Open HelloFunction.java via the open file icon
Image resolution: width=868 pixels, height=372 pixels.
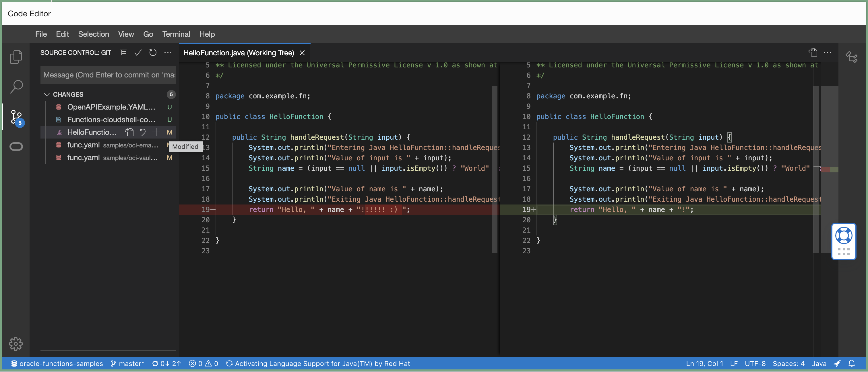tap(129, 132)
